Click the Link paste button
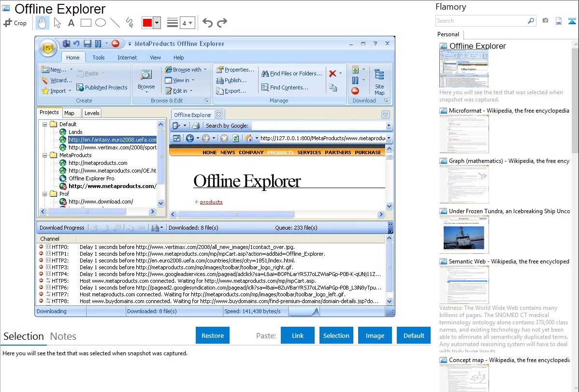 pyautogui.click(x=298, y=335)
